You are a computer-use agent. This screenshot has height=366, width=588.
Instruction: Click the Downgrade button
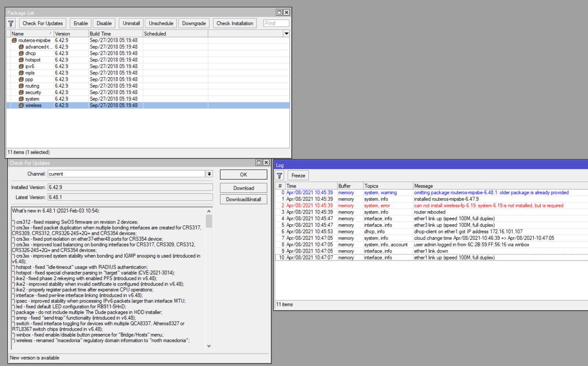pos(194,23)
